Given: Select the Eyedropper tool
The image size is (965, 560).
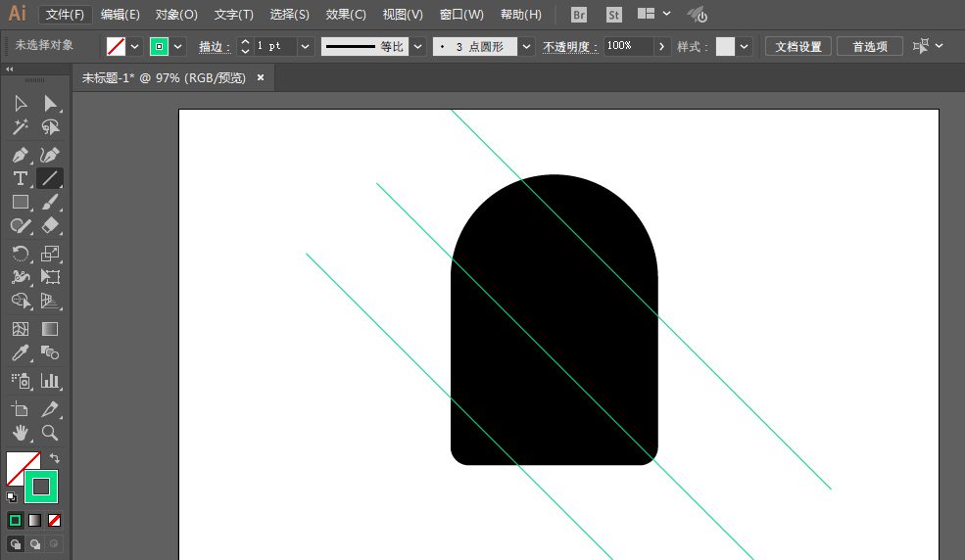Looking at the screenshot, I should pos(21,352).
